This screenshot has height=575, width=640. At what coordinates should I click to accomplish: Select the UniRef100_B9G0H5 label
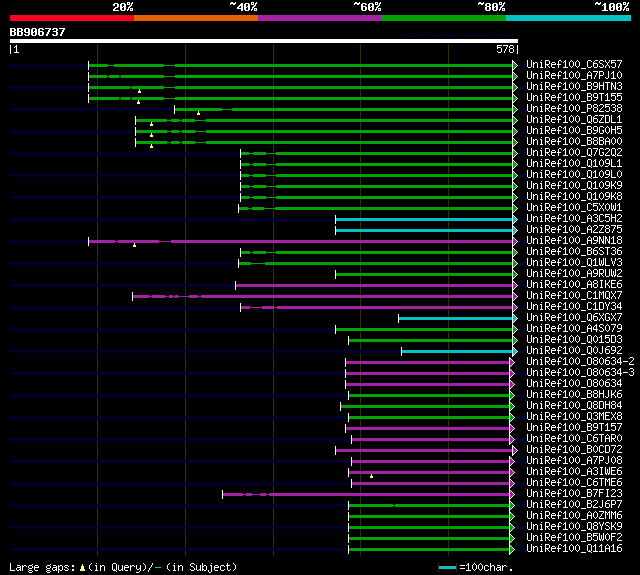click(574, 131)
